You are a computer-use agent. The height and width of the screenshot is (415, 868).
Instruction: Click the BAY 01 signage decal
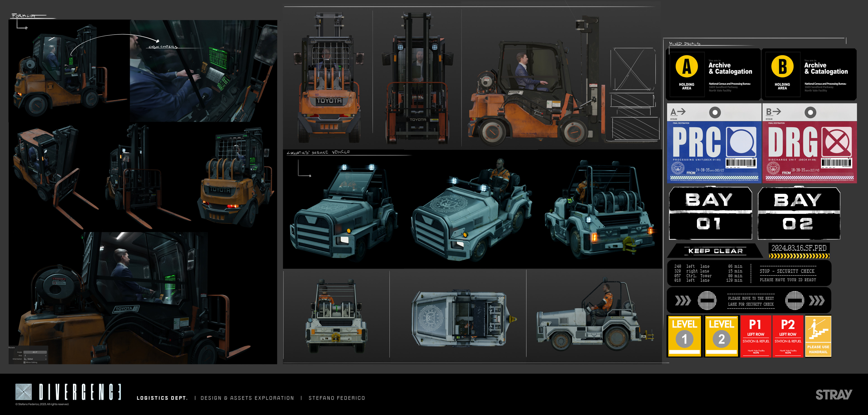click(x=711, y=212)
